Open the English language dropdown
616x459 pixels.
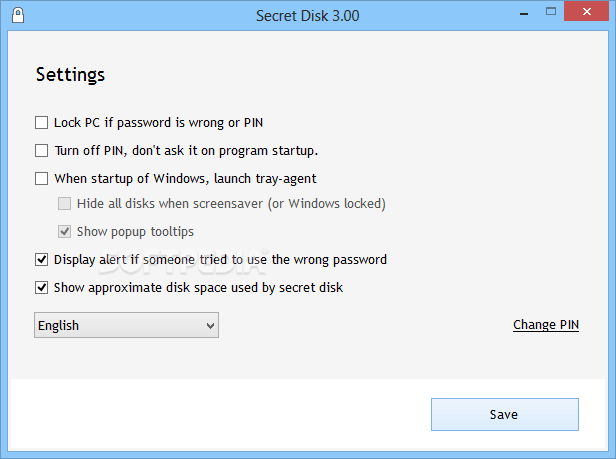point(126,325)
